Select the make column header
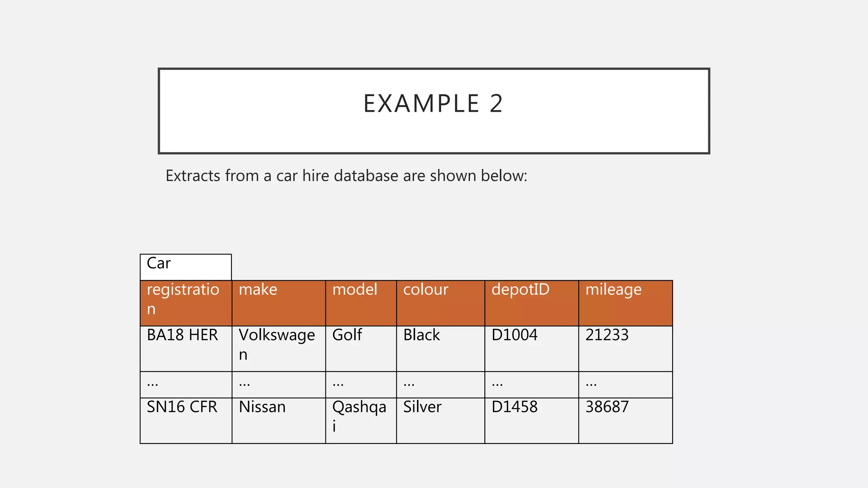The image size is (868, 488). pos(279,303)
